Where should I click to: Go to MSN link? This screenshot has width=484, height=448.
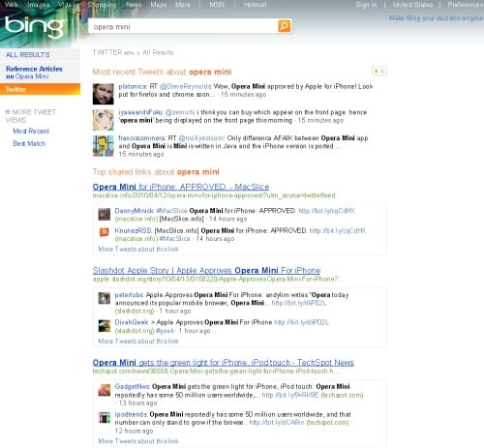217,5
